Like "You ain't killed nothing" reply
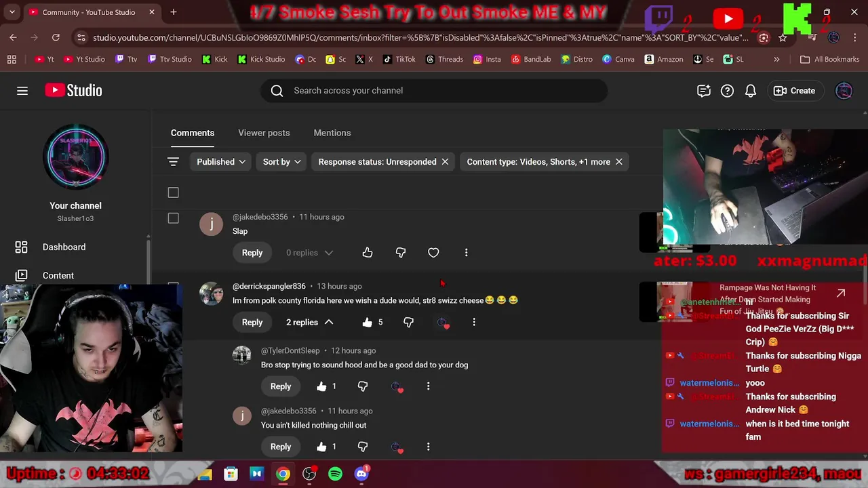The image size is (868, 488). point(321,447)
